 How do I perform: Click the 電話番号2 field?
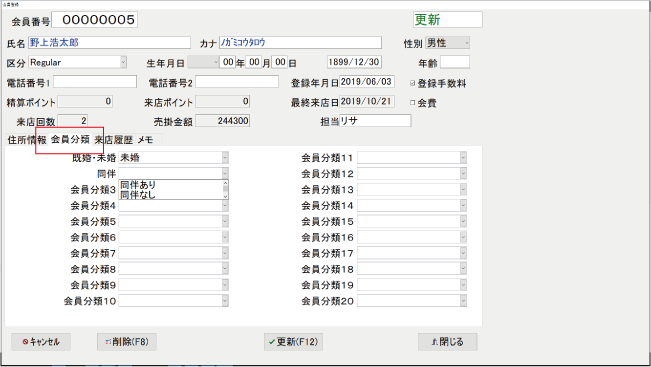coord(237,82)
